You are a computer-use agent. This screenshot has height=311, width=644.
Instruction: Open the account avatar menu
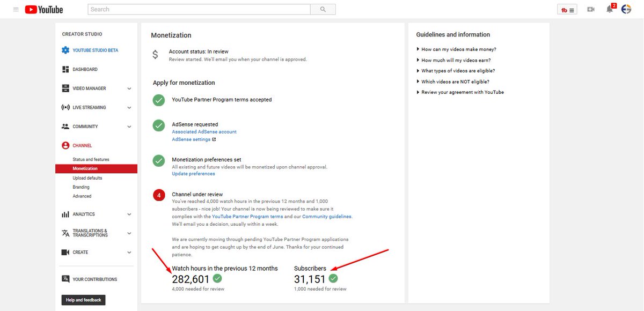(626, 9)
